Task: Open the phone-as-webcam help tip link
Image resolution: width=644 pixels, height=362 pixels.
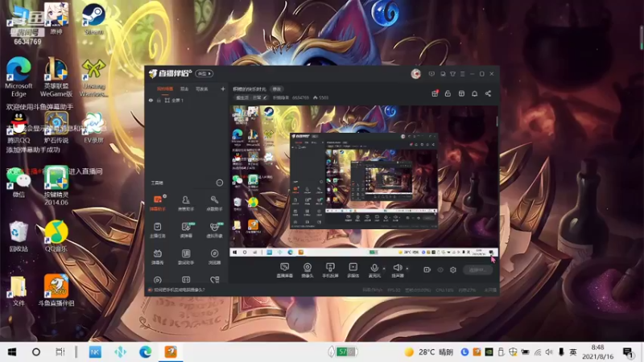Action: pos(179,290)
